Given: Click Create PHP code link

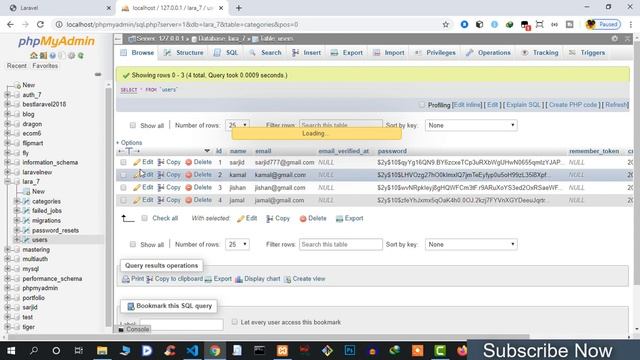Looking at the screenshot, I should [x=573, y=105].
